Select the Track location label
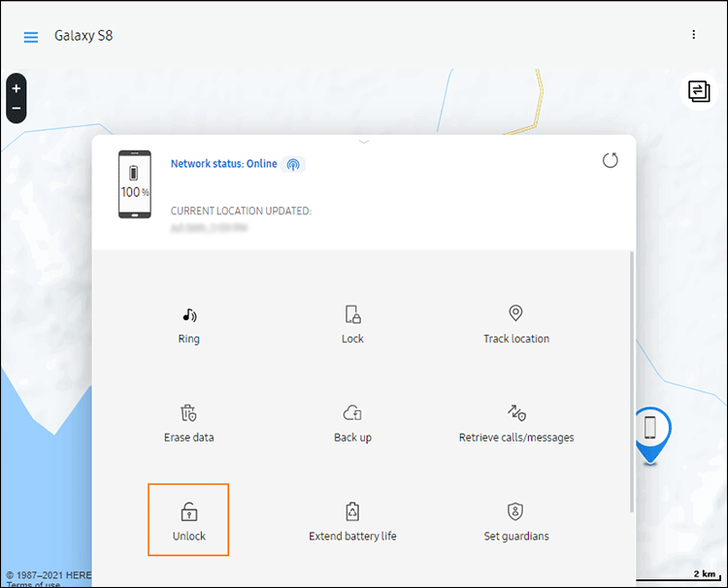The image size is (728, 588). (516, 339)
